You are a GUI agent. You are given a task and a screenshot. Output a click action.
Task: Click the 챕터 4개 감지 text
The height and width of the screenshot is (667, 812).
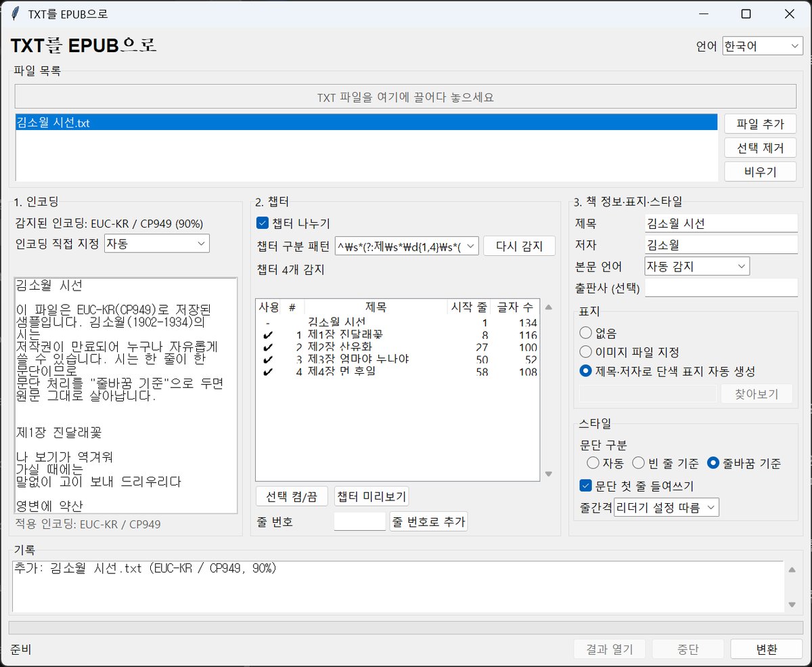pos(291,269)
